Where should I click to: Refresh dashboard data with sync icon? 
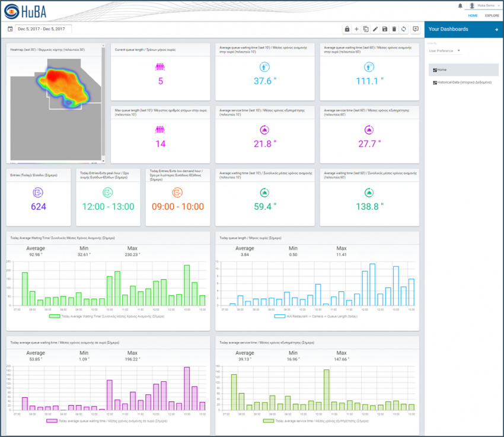404,29
